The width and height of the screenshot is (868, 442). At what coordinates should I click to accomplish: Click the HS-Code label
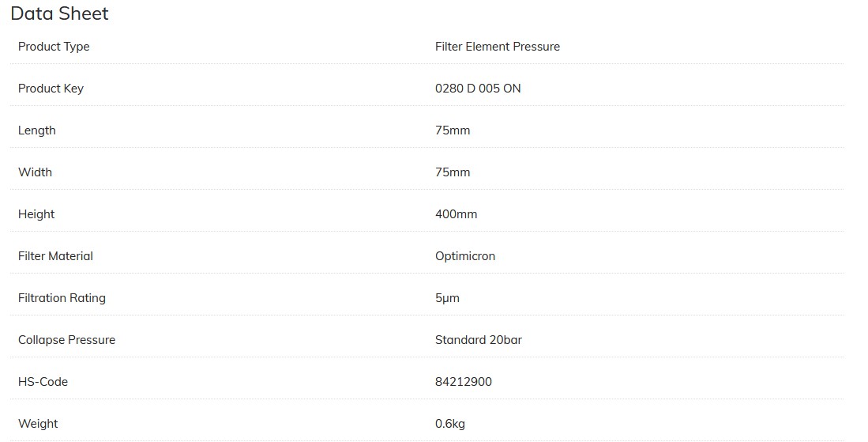click(x=43, y=382)
